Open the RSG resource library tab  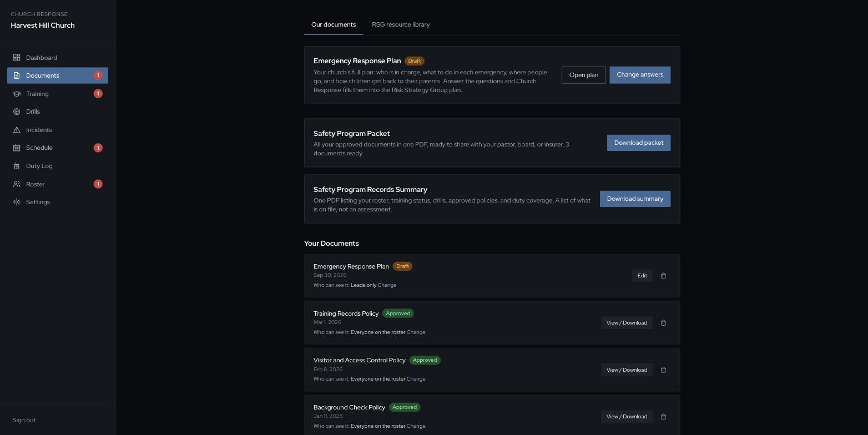pyautogui.click(x=401, y=25)
